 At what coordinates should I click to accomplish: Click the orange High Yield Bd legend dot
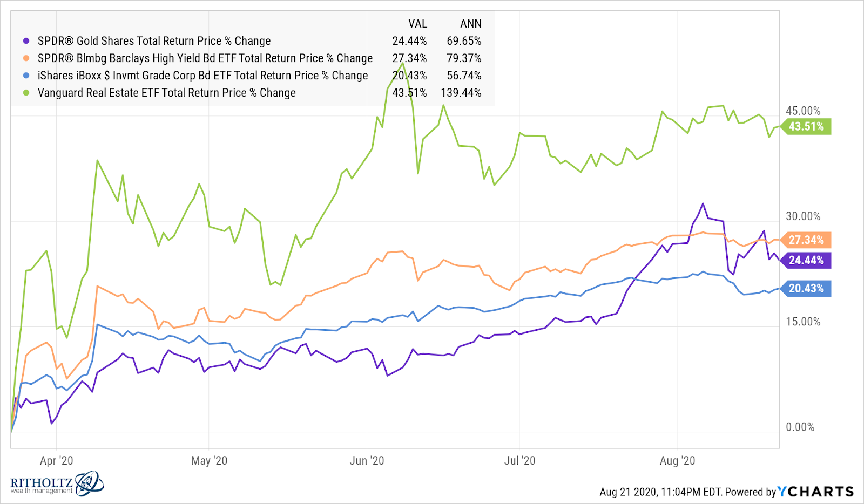pyautogui.click(x=26, y=58)
